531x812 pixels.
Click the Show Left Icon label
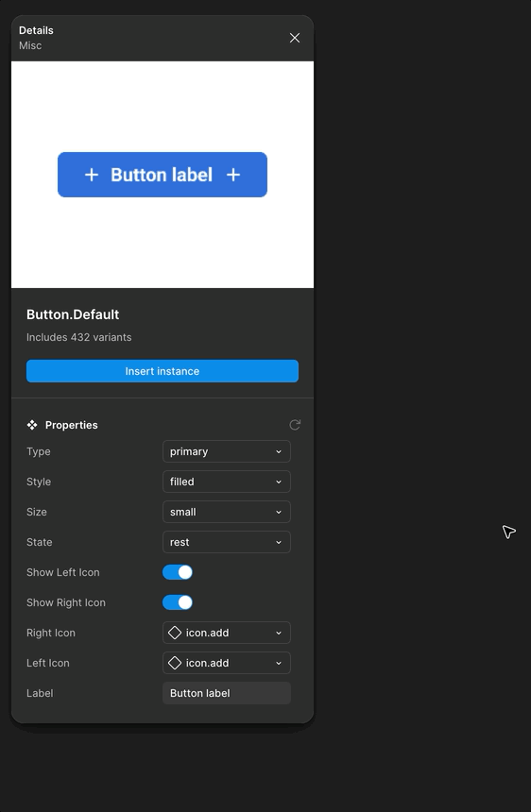[62, 572]
